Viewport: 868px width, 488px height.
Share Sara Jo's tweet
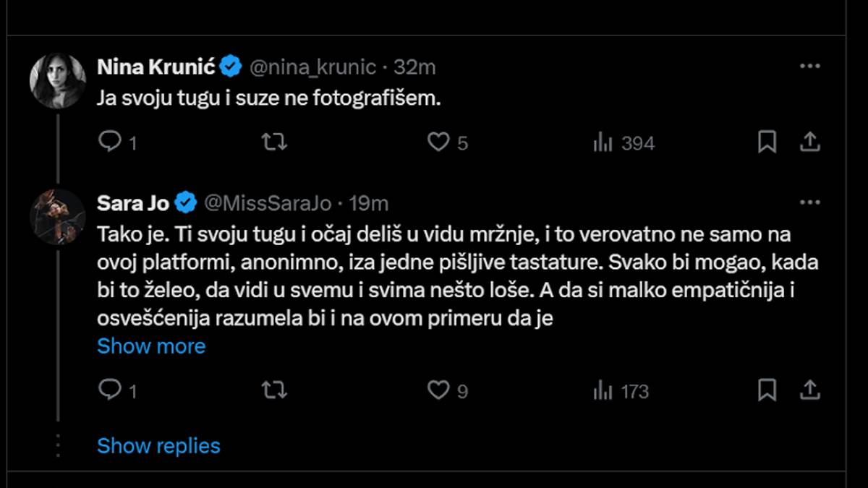tap(810, 391)
